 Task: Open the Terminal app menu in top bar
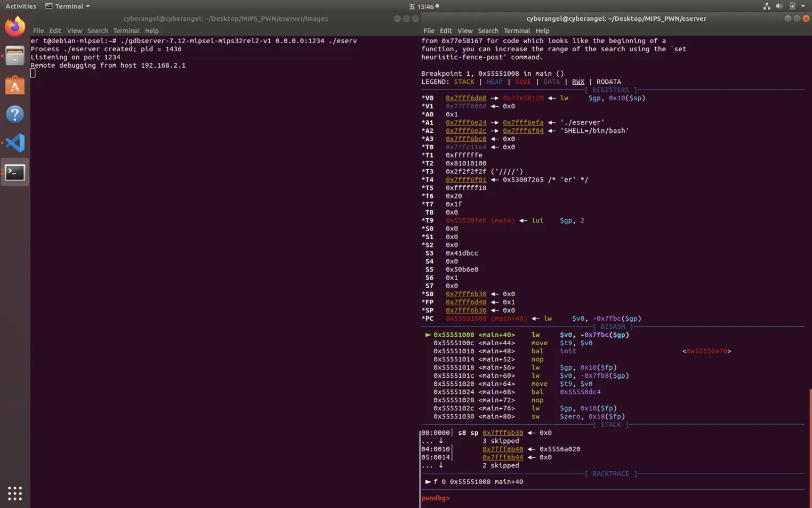tap(68, 6)
